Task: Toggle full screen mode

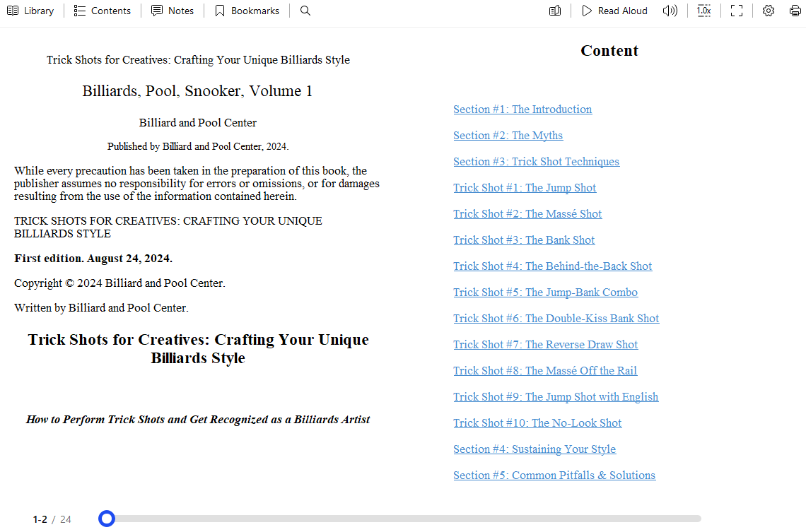Action: coord(737,11)
